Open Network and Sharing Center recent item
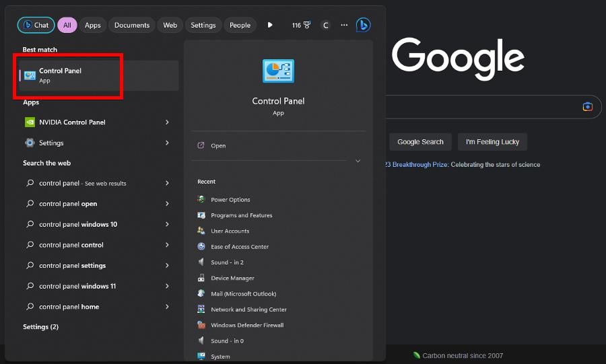The height and width of the screenshot is (364, 606). (248, 310)
